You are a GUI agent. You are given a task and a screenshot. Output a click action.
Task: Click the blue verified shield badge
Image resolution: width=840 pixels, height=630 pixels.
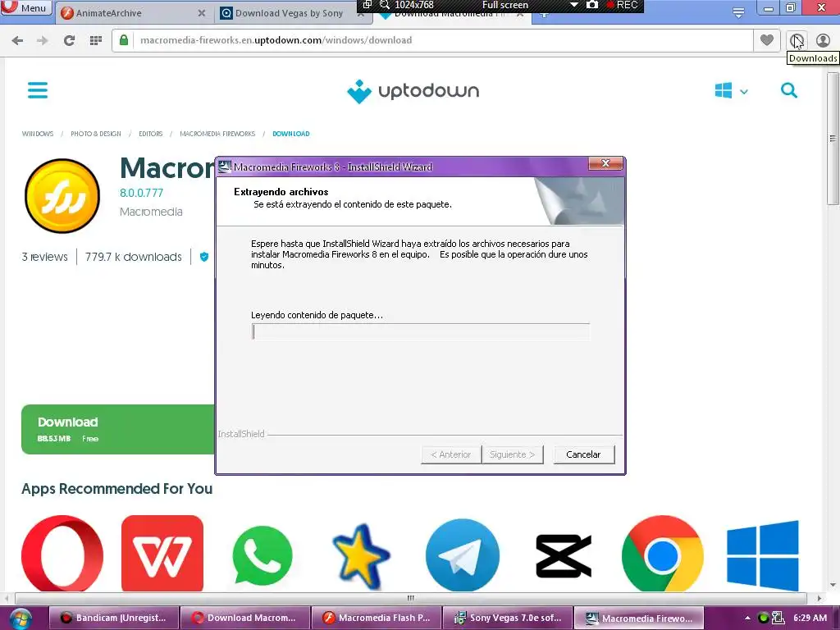(x=203, y=257)
